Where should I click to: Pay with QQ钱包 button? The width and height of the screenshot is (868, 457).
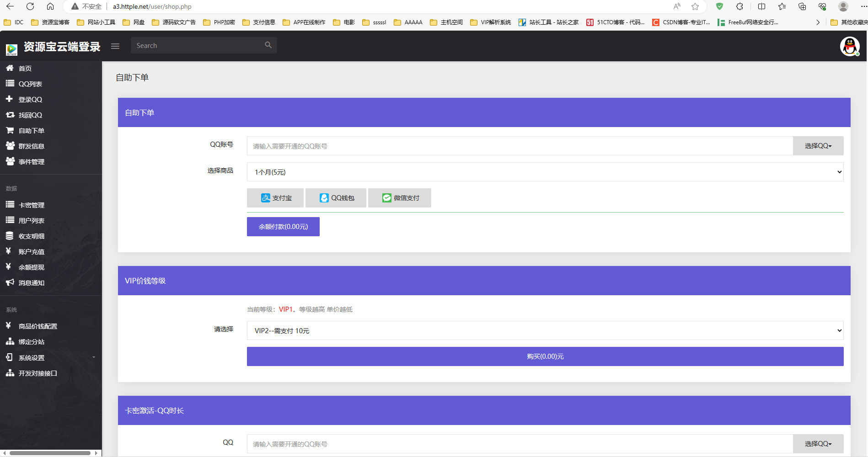[x=336, y=198]
